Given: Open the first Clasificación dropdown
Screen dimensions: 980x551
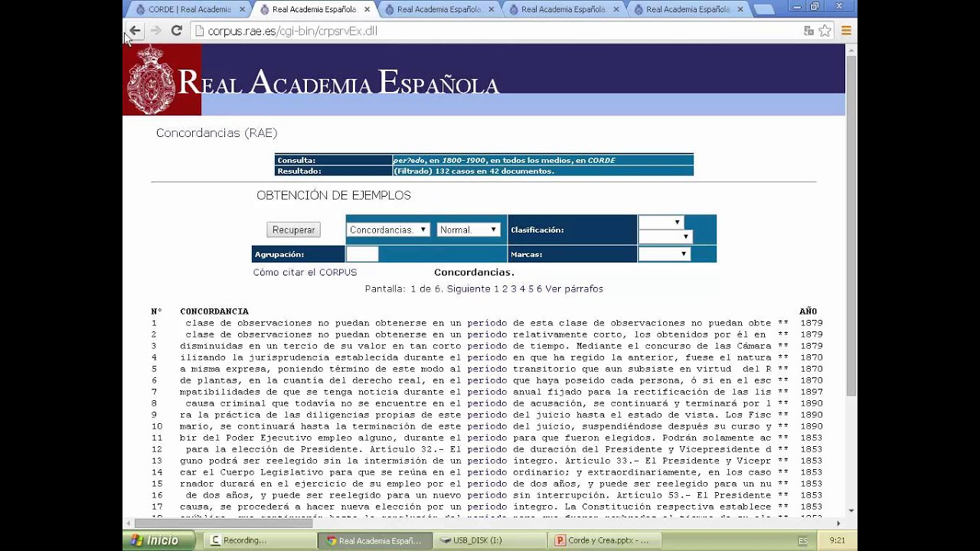Looking at the screenshot, I should tap(661, 222).
